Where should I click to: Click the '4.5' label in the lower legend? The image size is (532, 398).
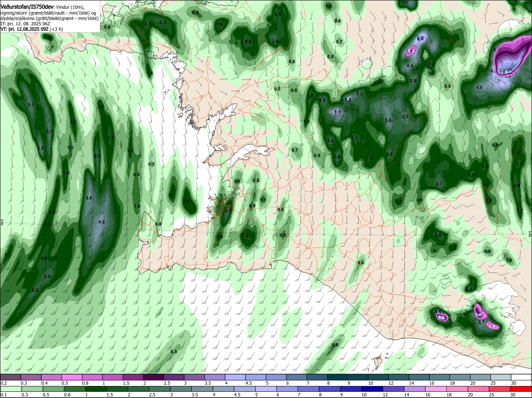(x=237, y=395)
